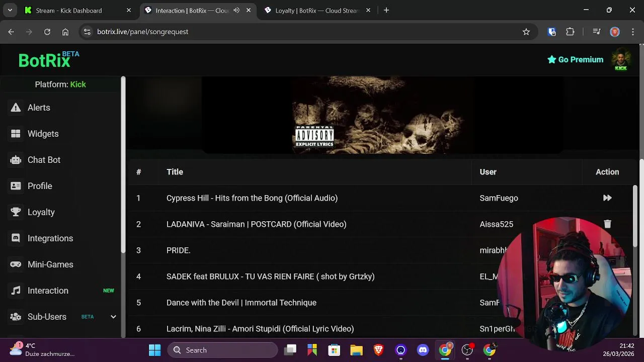644x362 pixels.
Task: Click the Loyalty trophy icon
Action: click(x=16, y=212)
